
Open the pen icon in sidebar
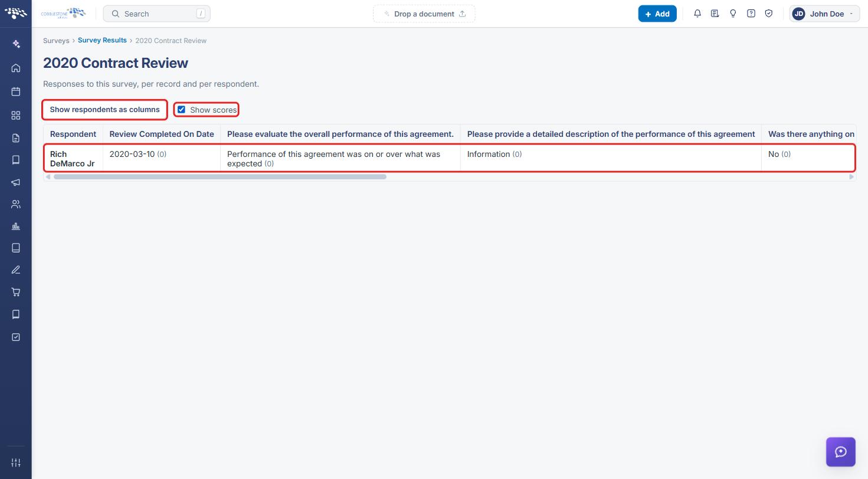[x=16, y=270]
